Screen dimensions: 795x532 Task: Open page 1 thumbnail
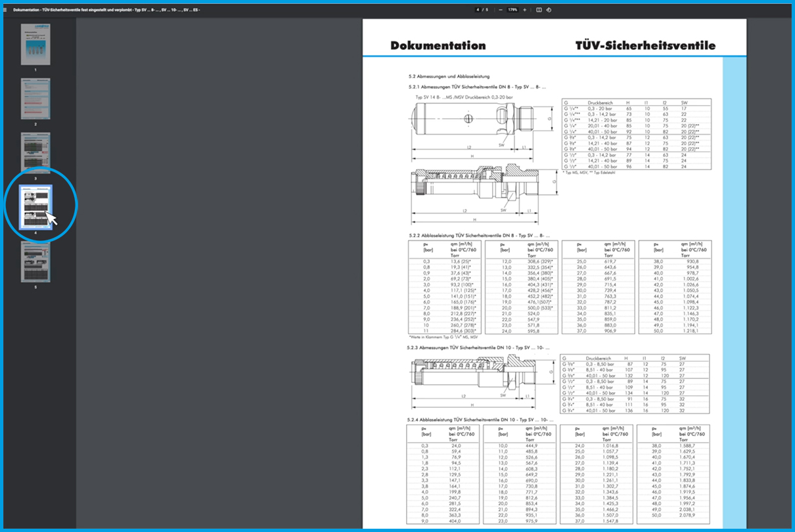[x=35, y=44]
